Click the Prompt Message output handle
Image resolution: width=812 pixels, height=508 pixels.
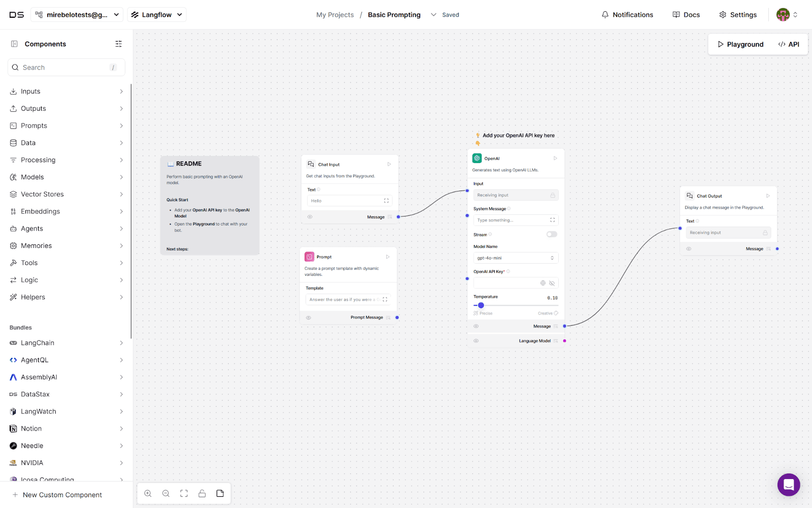397,317
